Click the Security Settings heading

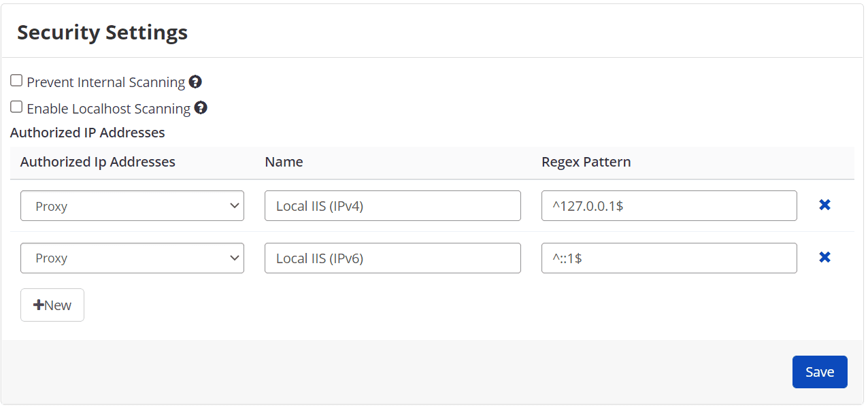(102, 32)
